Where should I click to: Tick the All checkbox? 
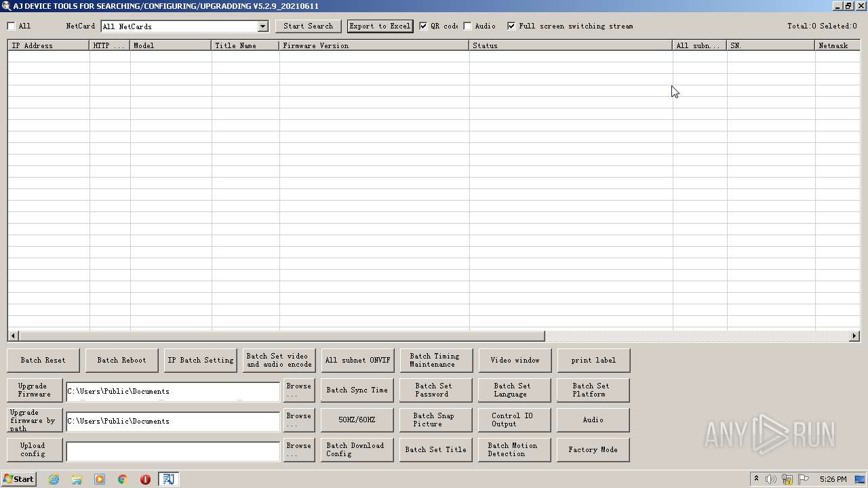pos(12,26)
